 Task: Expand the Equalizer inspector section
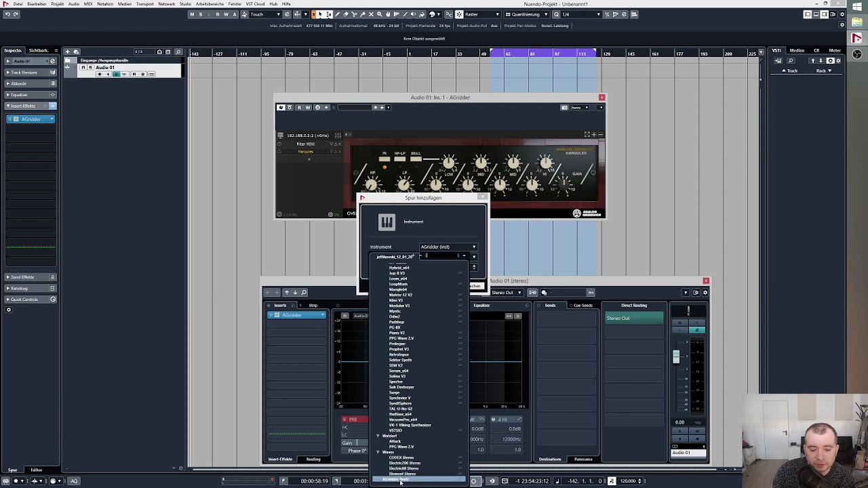tap(31, 95)
